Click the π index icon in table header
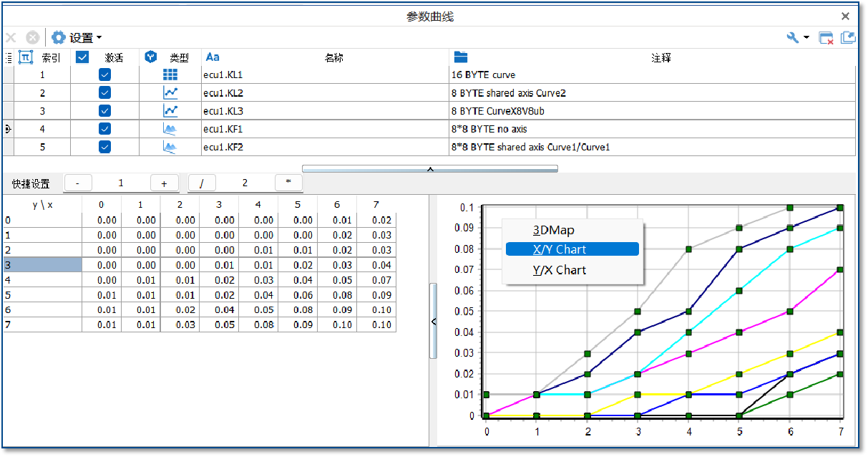868x457 pixels. (24, 57)
